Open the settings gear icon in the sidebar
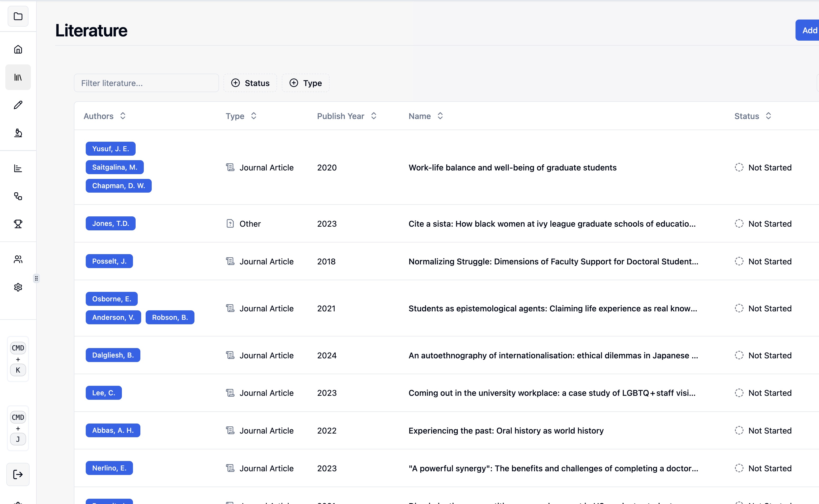819x504 pixels. (18, 287)
